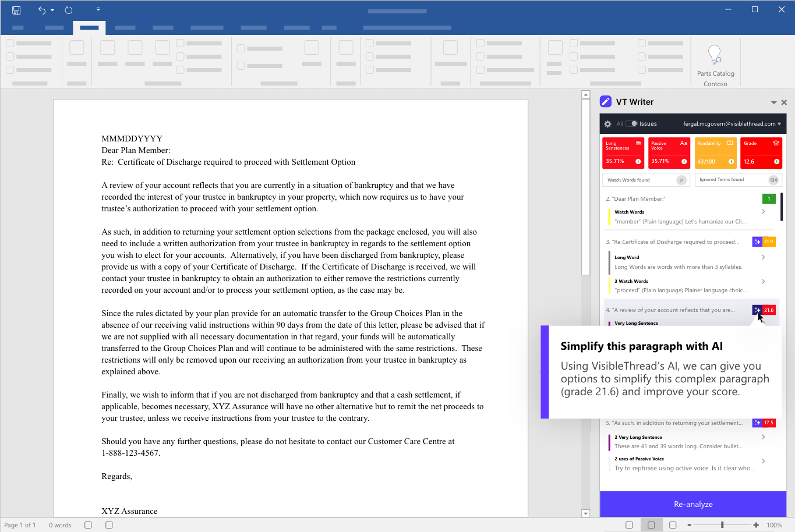
Task: Click the zoom slider handle in status bar
Action: point(722,525)
